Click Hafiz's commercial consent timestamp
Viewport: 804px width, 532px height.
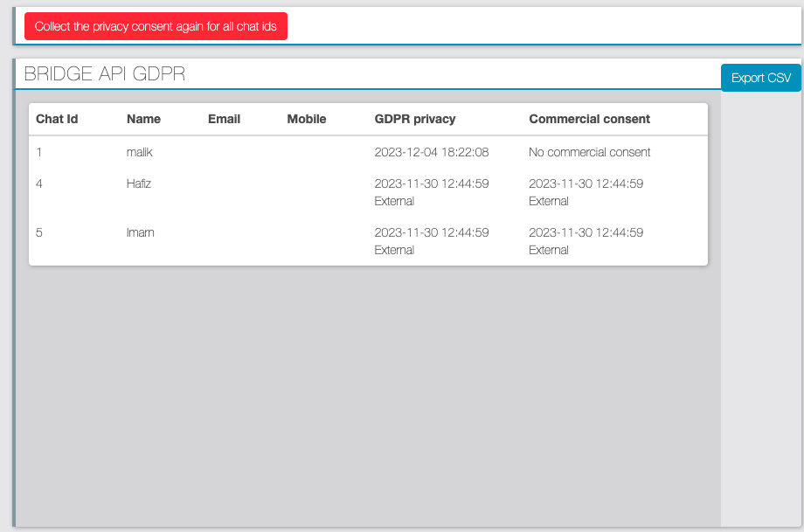click(x=586, y=183)
